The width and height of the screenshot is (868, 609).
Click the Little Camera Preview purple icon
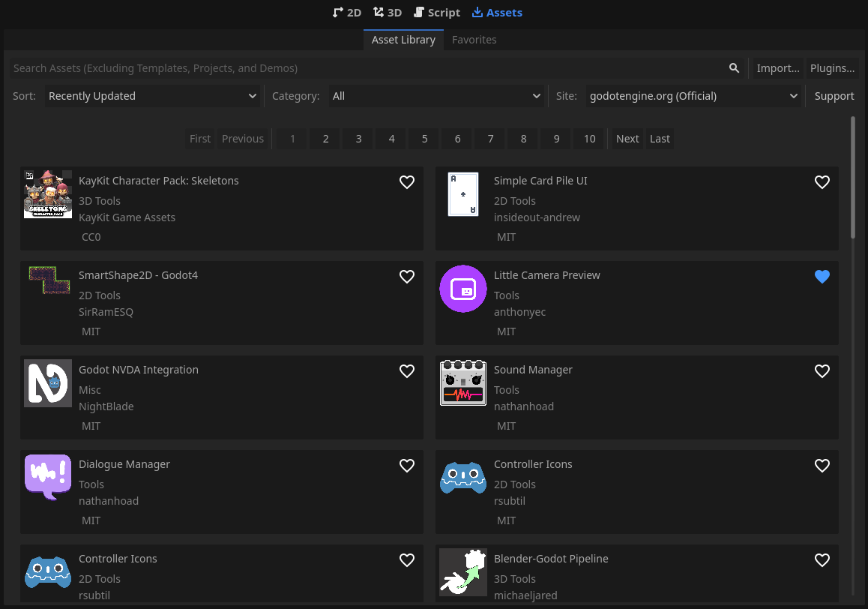(463, 289)
